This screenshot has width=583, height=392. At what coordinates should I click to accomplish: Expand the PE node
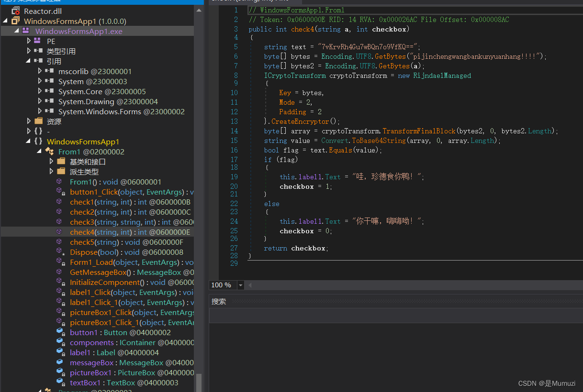point(29,41)
